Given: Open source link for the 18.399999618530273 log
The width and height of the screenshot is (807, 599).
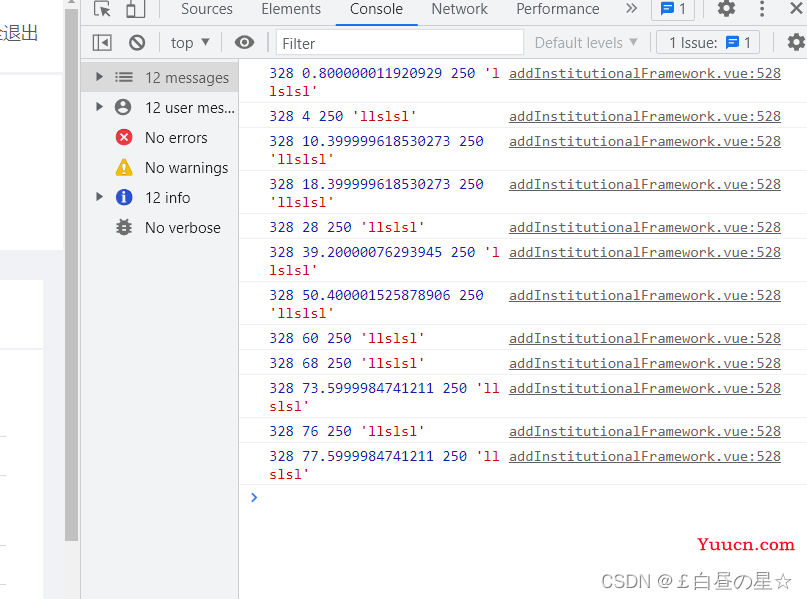Looking at the screenshot, I should (645, 184).
